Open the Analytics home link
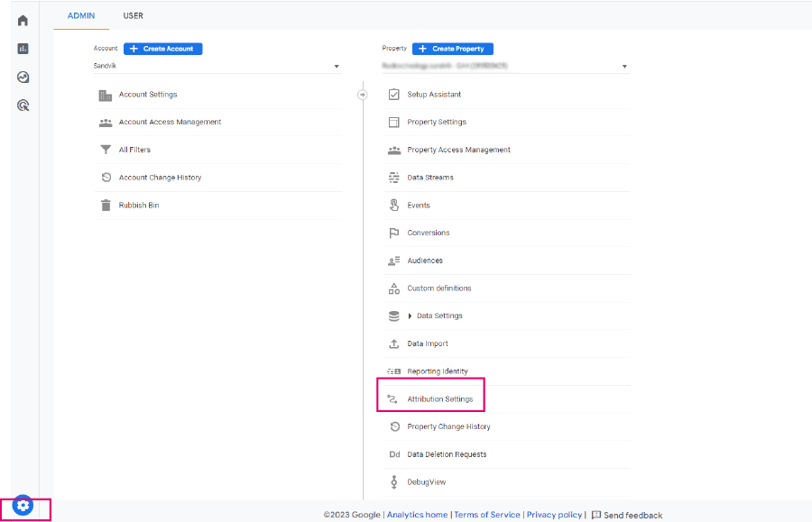This screenshot has width=812, height=522. click(x=418, y=515)
